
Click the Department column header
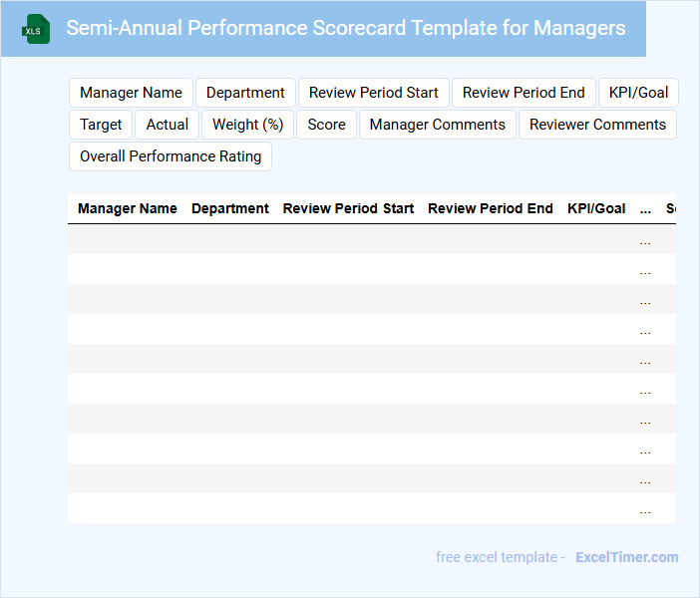point(230,208)
